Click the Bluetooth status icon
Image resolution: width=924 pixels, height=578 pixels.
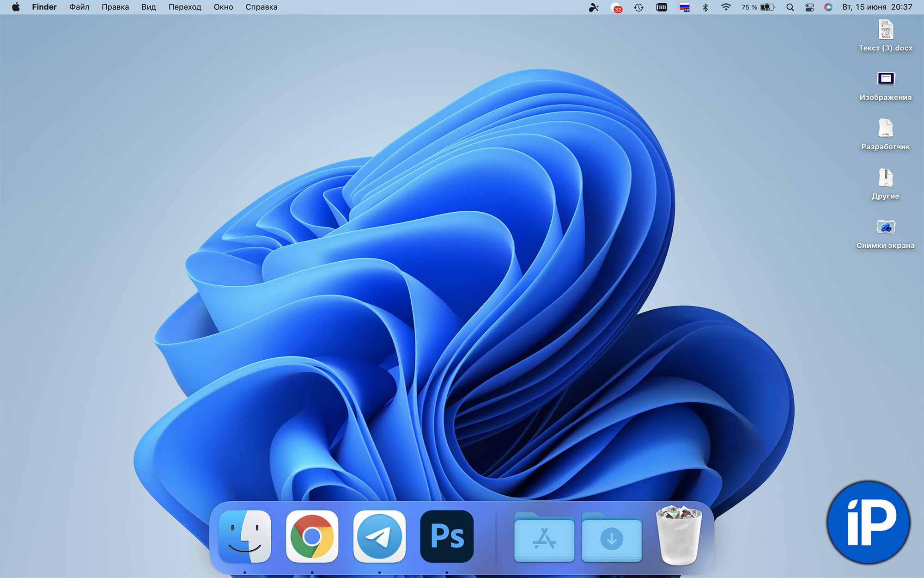click(705, 7)
